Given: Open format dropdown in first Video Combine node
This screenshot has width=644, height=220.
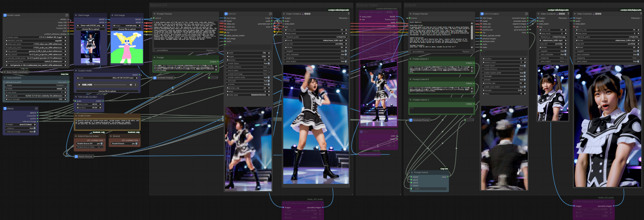Looking at the screenshot, I should coord(316,40).
